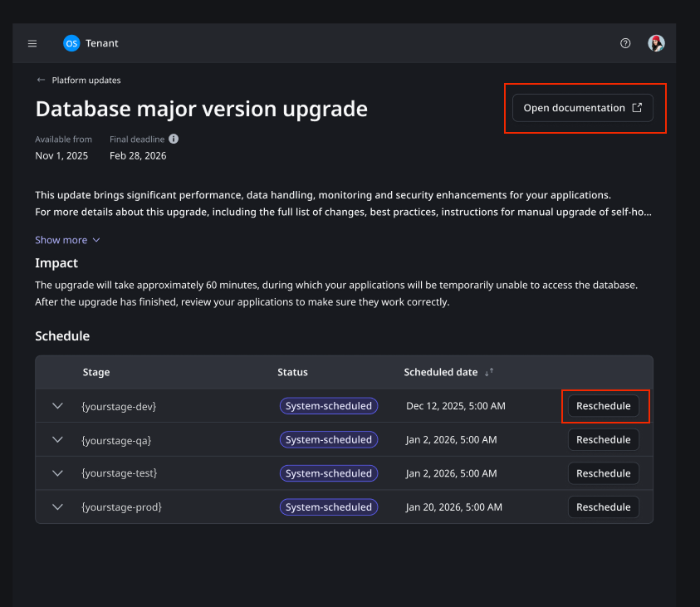This screenshot has width=700, height=607.
Task: Open the hamburger navigation menu
Action: point(32,43)
